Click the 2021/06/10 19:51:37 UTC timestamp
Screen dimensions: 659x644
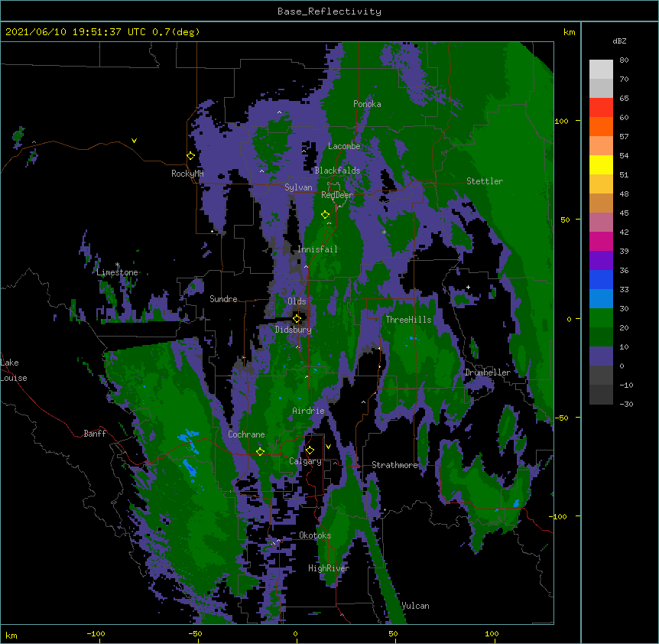[76, 32]
